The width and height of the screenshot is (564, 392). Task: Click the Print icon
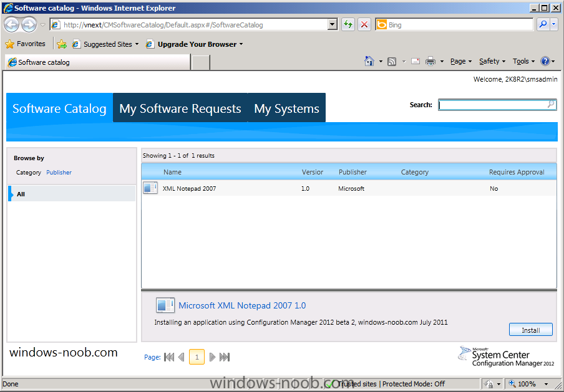click(x=430, y=62)
